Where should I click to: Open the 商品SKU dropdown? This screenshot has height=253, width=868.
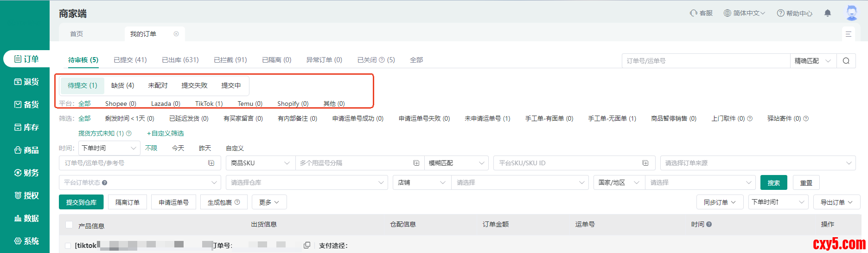pyautogui.click(x=261, y=163)
